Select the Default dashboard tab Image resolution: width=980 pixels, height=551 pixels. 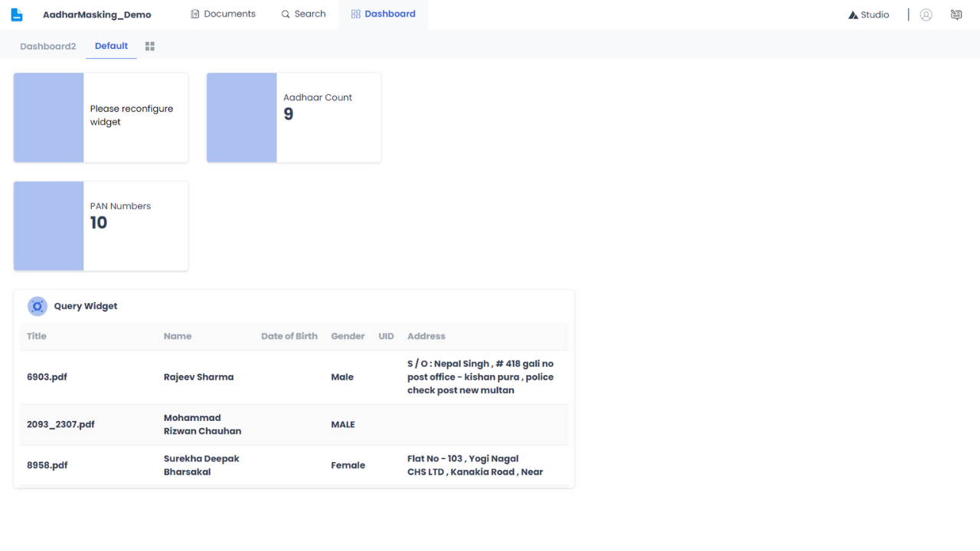pyautogui.click(x=111, y=46)
